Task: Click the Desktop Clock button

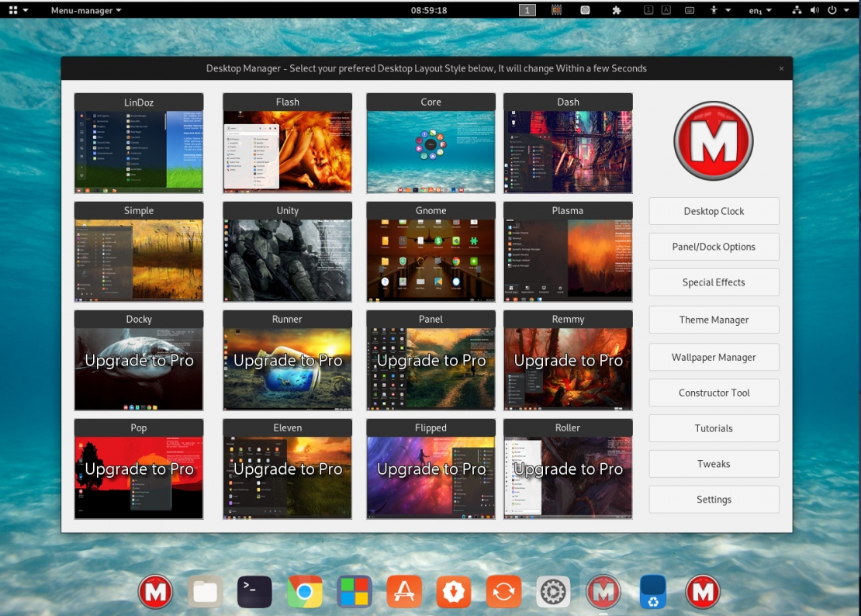Action: (x=713, y=211)
